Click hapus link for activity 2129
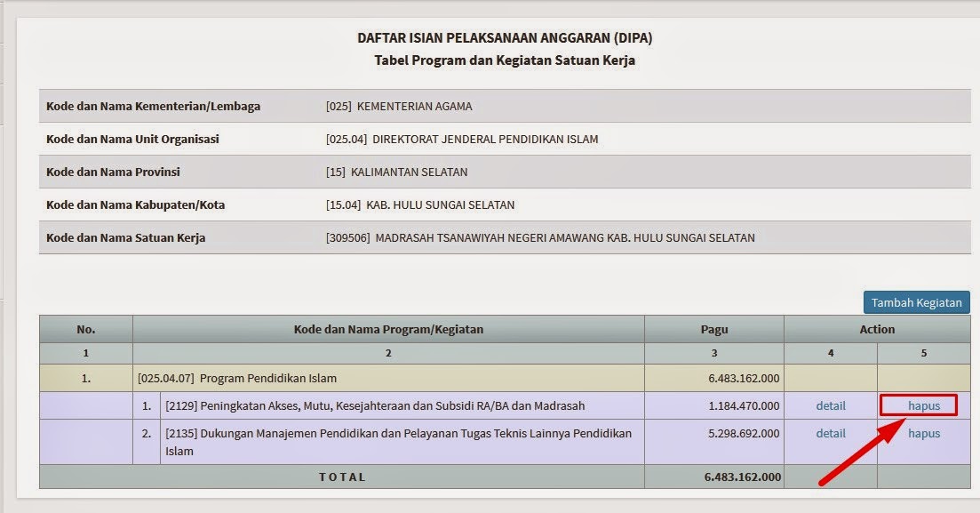 (924, 405)
